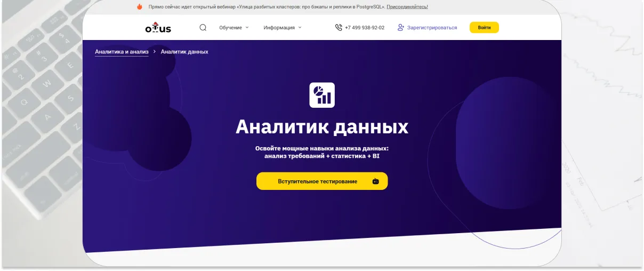Click the chevron next to Информация

pyautogui.click(x=300, y=27)
